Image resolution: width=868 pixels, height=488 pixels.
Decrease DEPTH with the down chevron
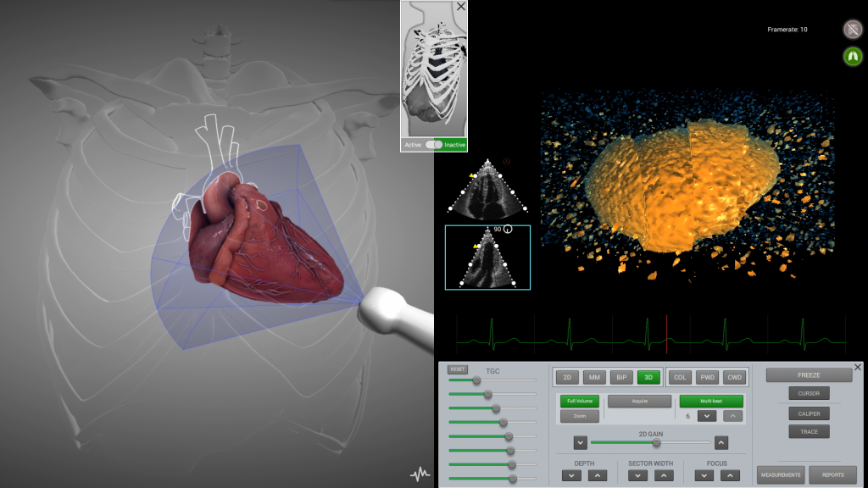[571, 475]
